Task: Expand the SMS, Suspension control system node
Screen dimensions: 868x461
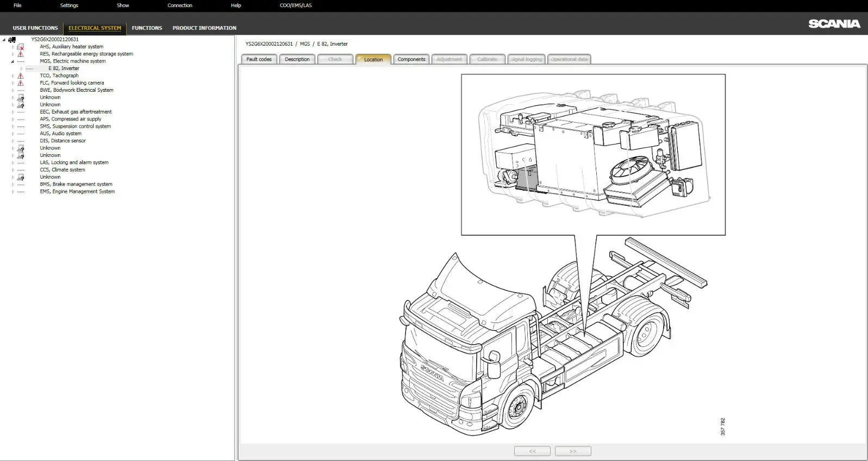Action: (13, 126)
